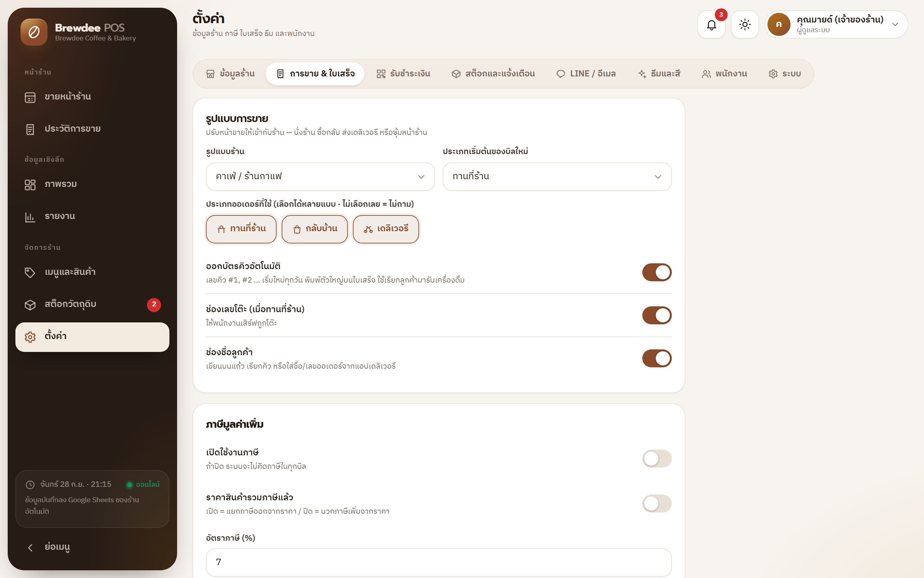
Task: Click the Brewdee POS coffee bean logo
Action: (x=34, y=32)
